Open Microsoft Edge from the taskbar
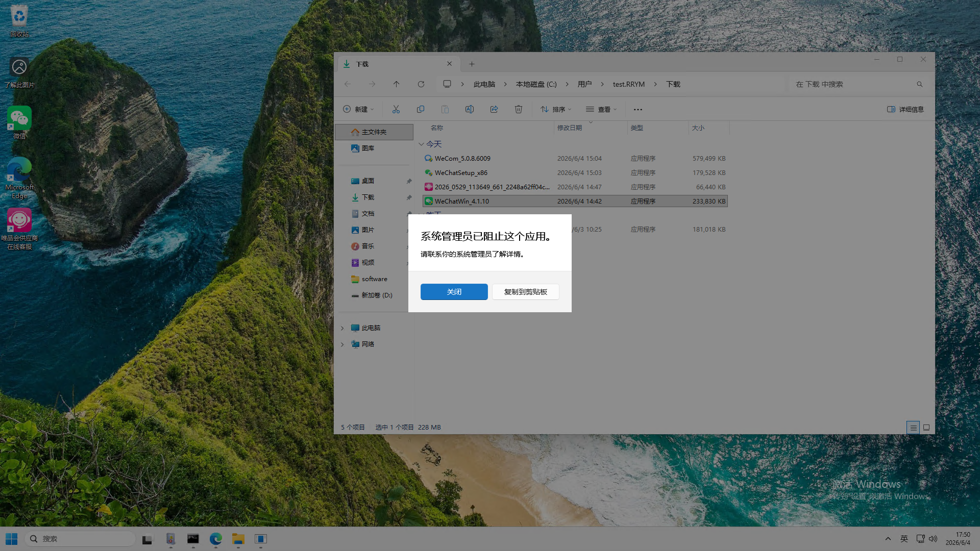The width and height of the screenshot is (980, 551). click(x=215, y=539)
